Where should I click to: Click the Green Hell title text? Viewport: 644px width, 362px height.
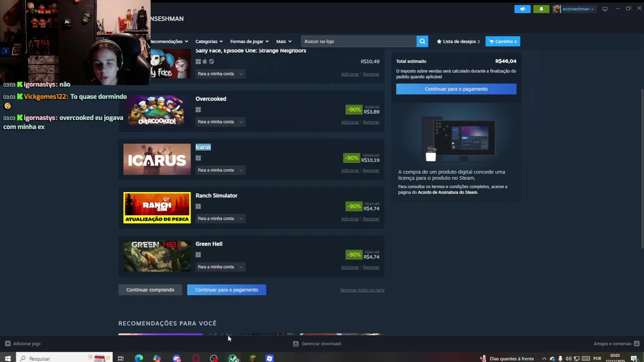point(209,244)
